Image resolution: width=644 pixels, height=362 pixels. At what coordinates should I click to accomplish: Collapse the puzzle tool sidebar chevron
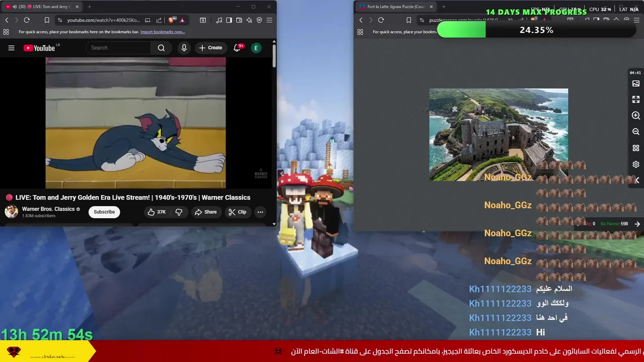tap(637, 180)
